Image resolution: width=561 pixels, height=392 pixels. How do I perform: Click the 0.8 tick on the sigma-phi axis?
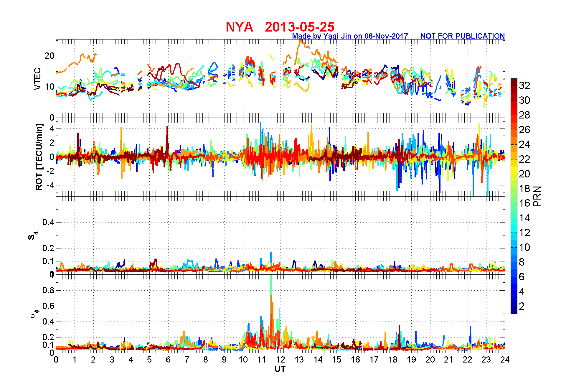tap(48, 290)
